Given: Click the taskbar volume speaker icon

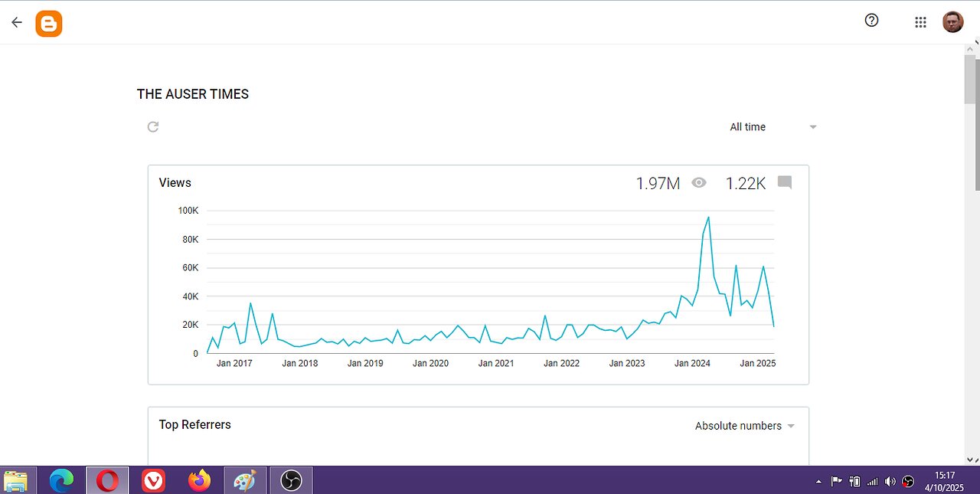Looking at the screenshot, I should 890,482.
